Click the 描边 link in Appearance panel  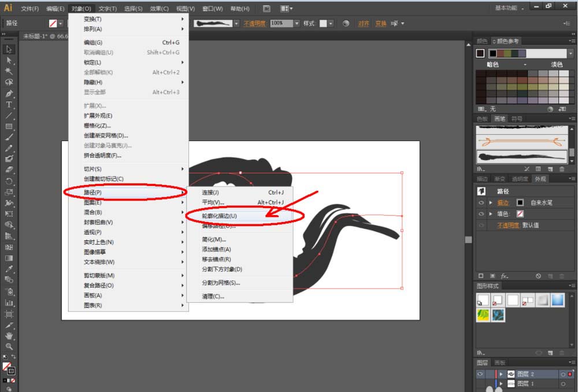point(503,202)
